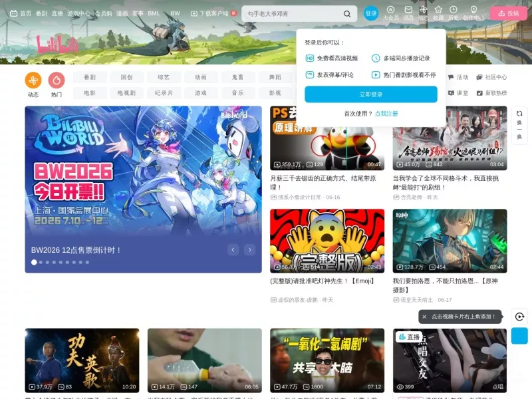The height and width of the screenshot is (399, 532).
Task: Select the 音乐 category tab
Action: [x=237, y=93]
